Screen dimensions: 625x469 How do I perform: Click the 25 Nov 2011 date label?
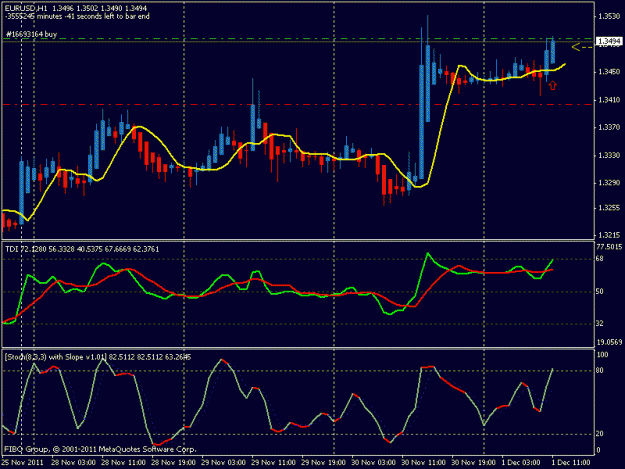point(23,463)
